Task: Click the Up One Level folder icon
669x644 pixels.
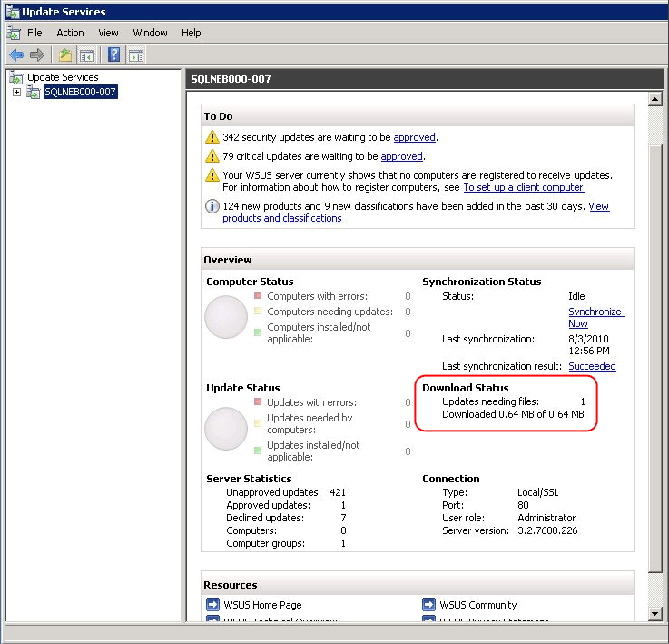Action: (x=65, y=54)
